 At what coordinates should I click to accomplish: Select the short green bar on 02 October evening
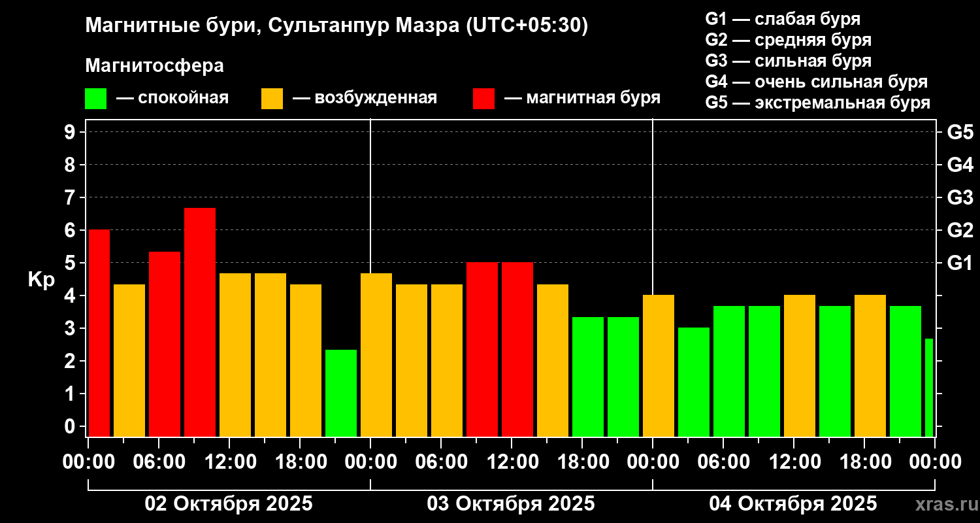point(341,393)
